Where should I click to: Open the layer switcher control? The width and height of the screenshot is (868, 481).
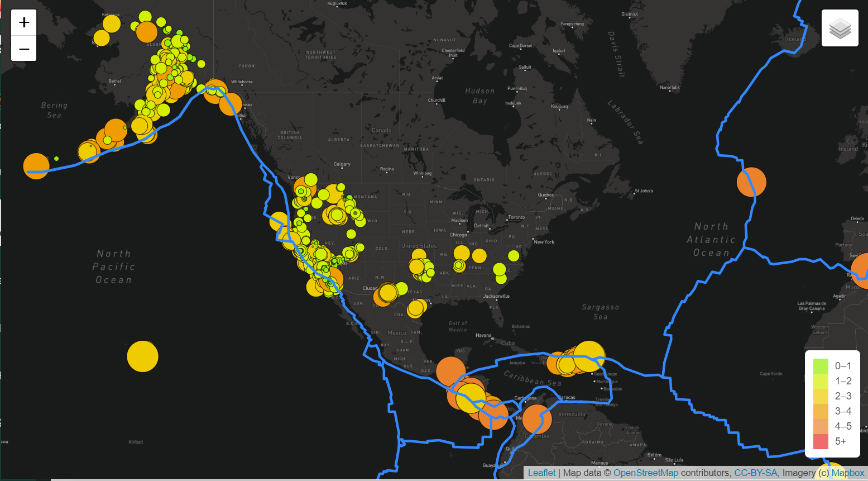coord(840,27)
